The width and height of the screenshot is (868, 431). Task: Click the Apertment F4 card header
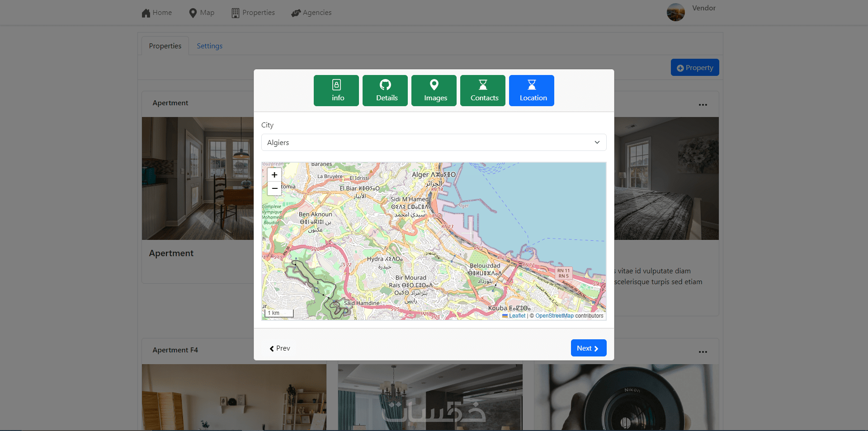point(175,350)
